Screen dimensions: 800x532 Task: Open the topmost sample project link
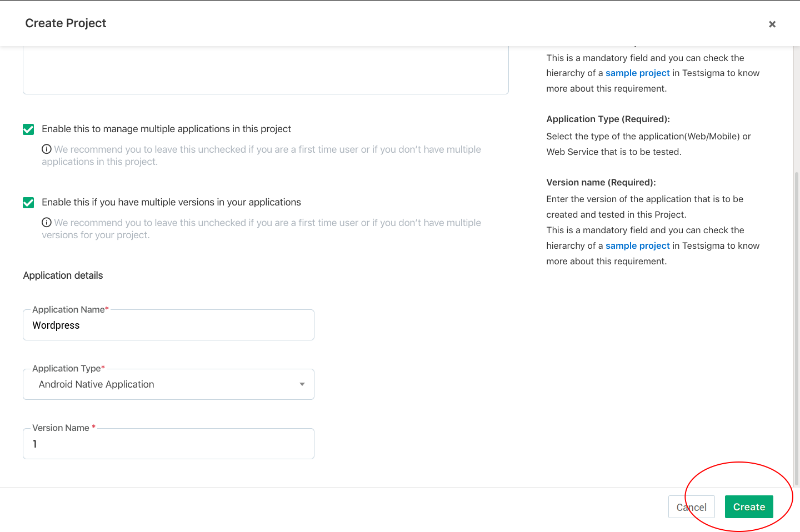pyautogui.click(x=637, y=73)
